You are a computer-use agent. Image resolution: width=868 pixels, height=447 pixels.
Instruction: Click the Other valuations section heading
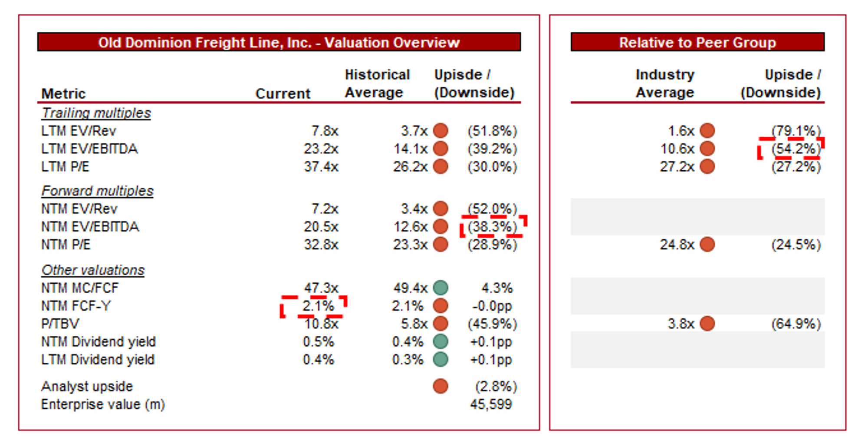tap(93, 270)
